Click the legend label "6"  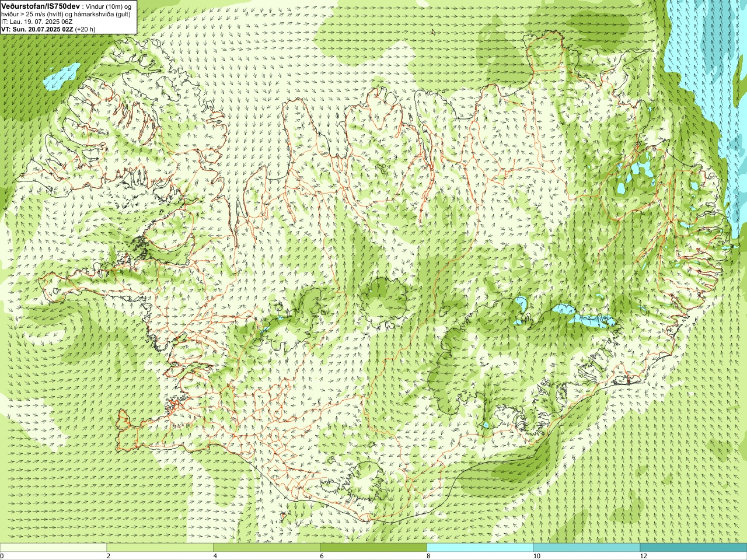click(x=322, y=556)
